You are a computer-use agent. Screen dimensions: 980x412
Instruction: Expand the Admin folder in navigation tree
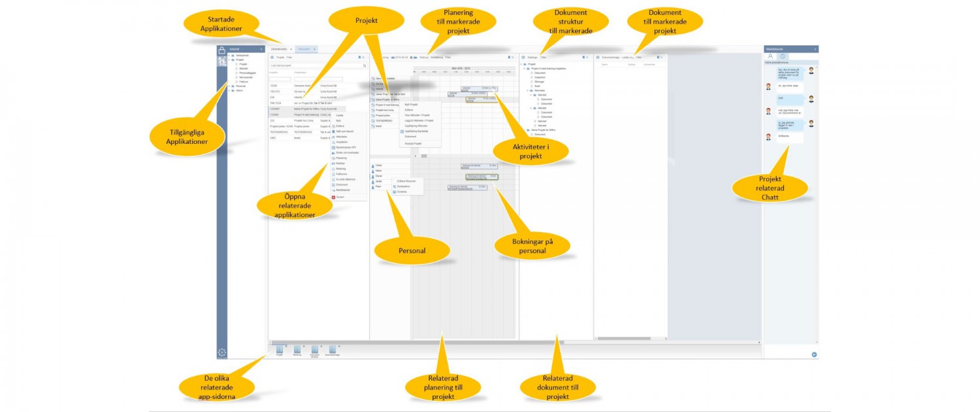[x=229, y=91]
